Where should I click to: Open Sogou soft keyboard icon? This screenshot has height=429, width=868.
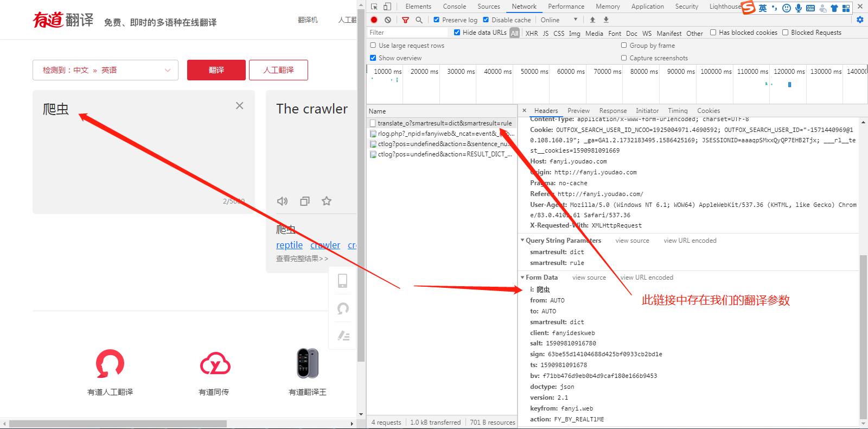810,8
